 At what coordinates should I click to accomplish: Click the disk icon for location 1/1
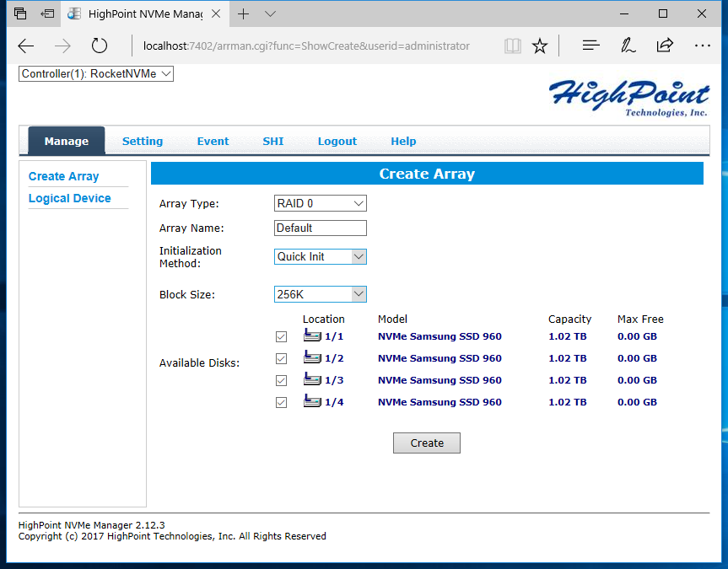click(x=312, y=335)
